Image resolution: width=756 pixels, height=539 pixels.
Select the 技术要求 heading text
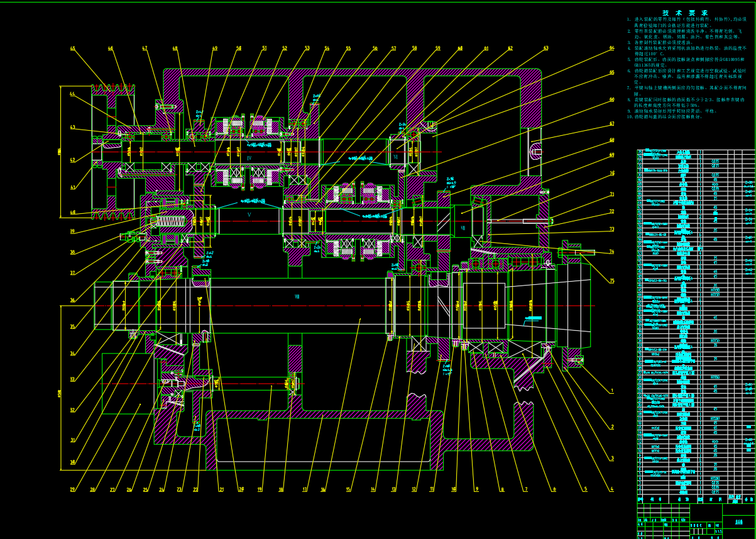685,13
